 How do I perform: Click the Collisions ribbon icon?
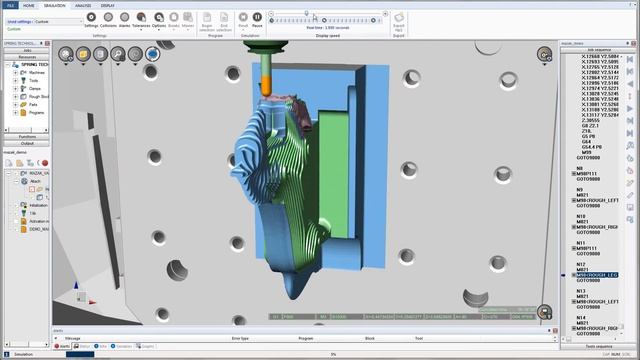[x=108, y=17]
